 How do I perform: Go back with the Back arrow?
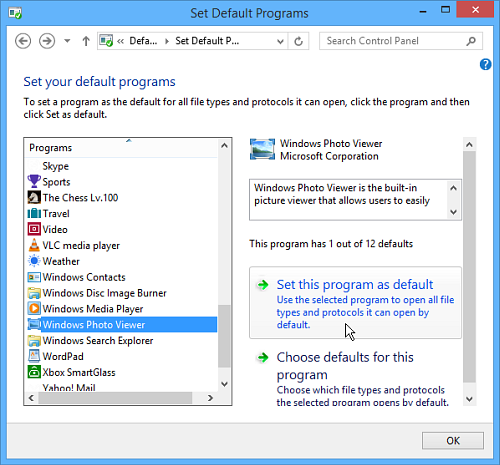point(23,41)
